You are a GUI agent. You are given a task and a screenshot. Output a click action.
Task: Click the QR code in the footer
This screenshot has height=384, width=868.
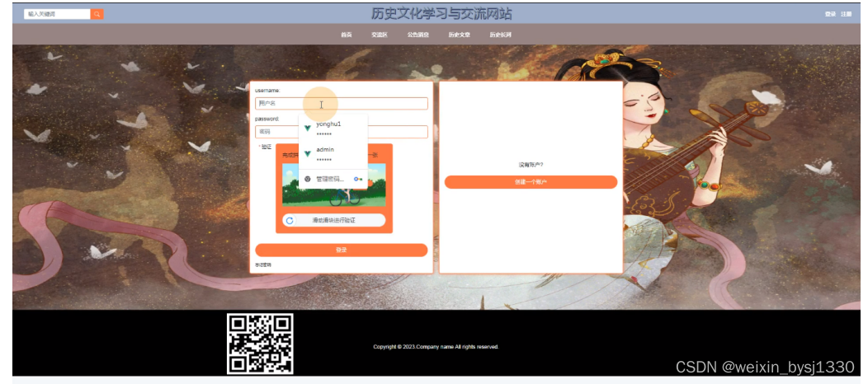pyautogui.click(x=260, y=344)
